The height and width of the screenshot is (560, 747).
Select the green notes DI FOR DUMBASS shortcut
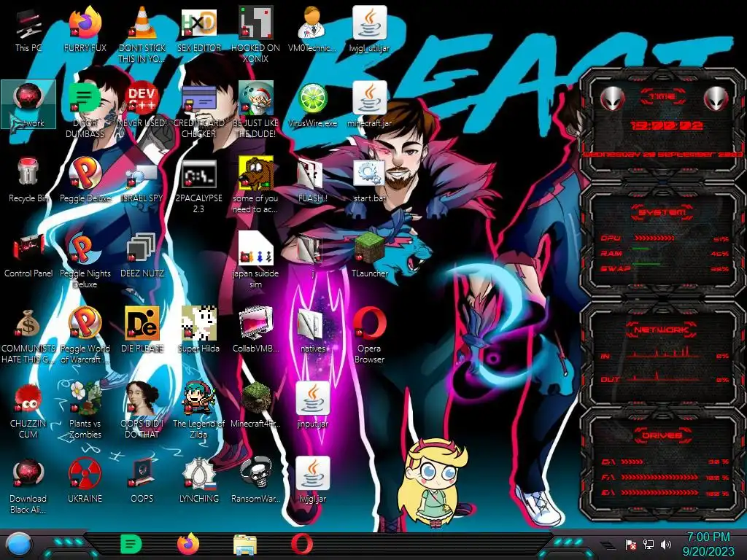click(85, 109)
